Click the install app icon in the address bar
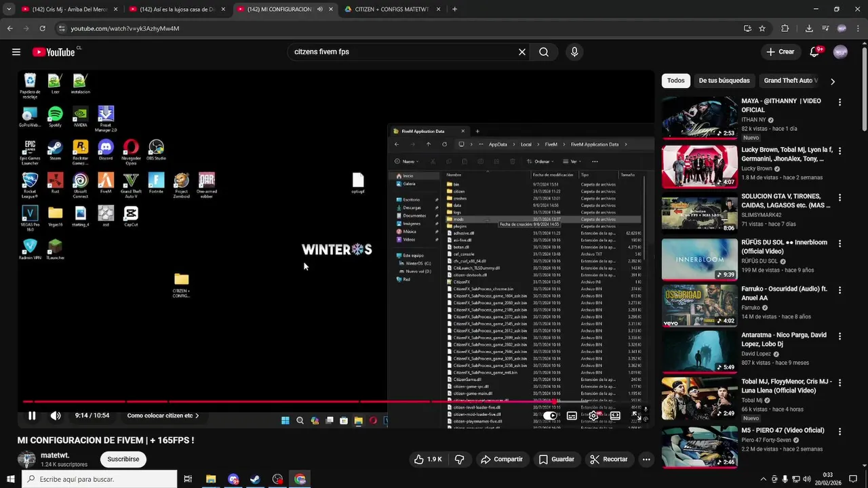 [747, 28]
